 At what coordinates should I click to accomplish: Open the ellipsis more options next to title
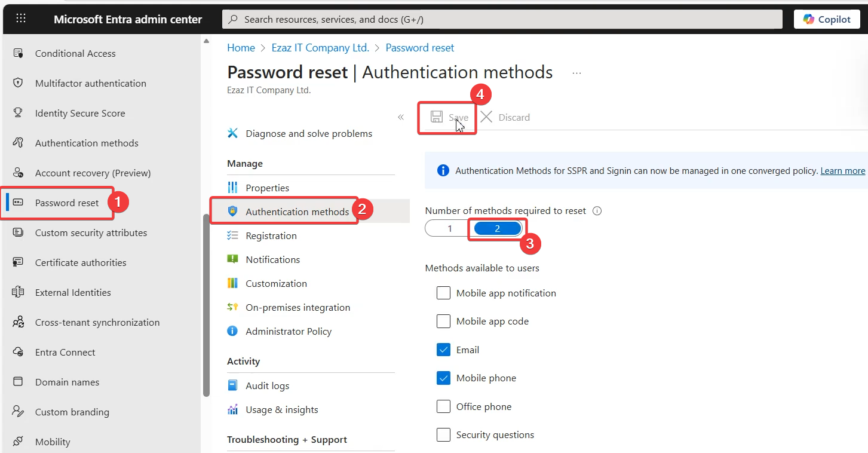tap(576, 73)
